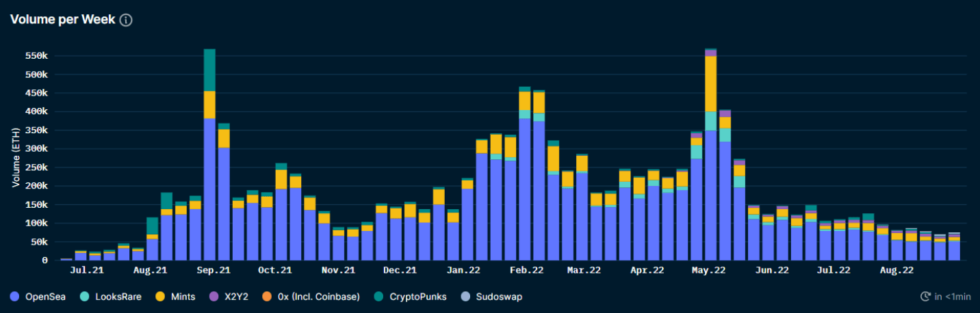Click the 150k y-axis label
The height and width of the screenshot is (313, 980).
click(36, 204)
